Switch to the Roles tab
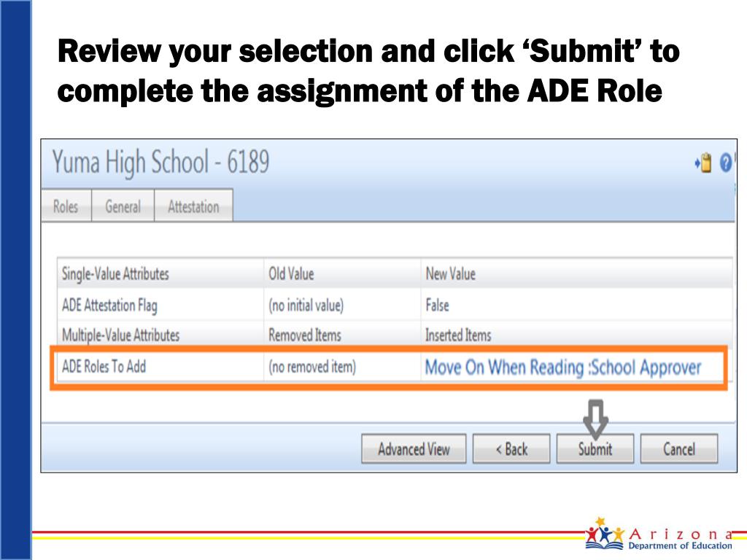The height and width of the screenshot is (560, 747). tap(66, 206)
